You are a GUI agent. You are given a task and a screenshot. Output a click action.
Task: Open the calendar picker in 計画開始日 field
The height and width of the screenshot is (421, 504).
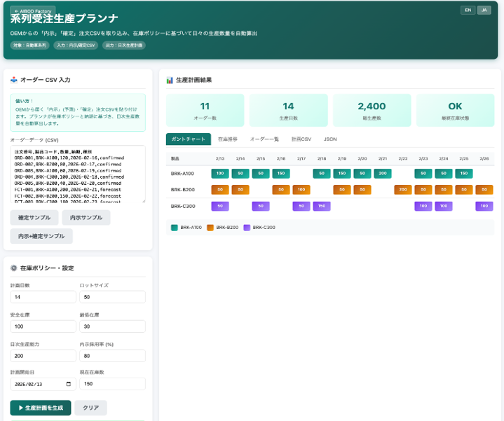tap(68, 384)
